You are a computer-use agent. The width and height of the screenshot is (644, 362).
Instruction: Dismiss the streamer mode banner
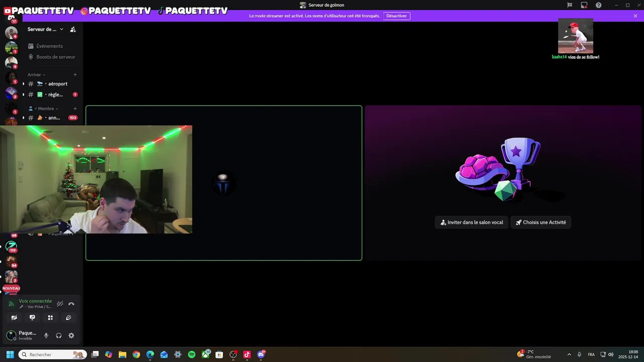coord(635,16)
